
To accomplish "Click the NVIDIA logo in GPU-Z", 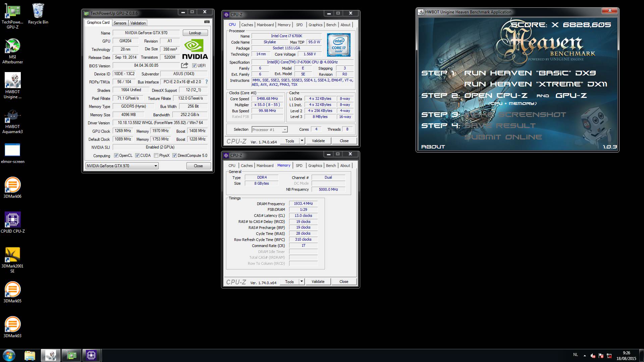I will (x=195, y=50).
